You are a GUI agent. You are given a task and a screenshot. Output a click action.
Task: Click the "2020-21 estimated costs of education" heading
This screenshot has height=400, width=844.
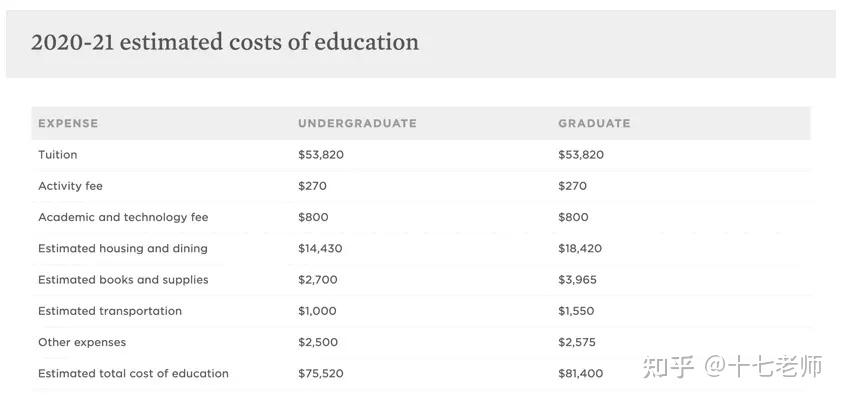tap(225, 42)
